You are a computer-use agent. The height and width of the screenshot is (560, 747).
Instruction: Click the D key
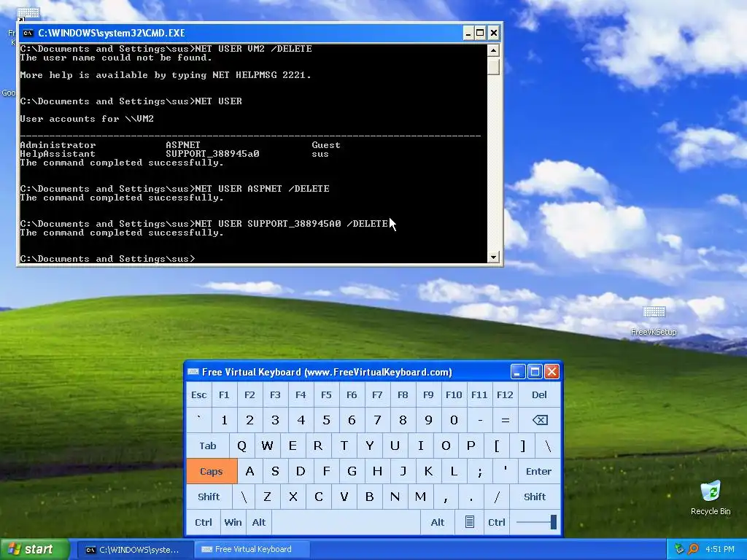[x=301, y=472]
